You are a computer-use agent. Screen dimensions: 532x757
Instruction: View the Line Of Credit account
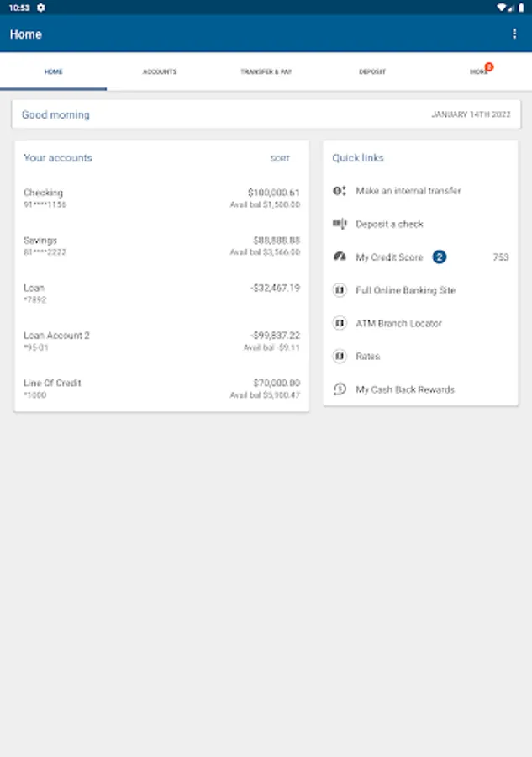[x=161, y=389]
